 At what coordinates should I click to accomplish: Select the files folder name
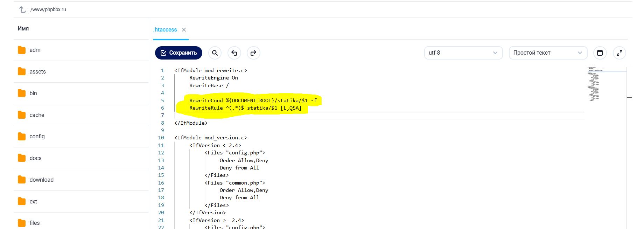point(35,223)
